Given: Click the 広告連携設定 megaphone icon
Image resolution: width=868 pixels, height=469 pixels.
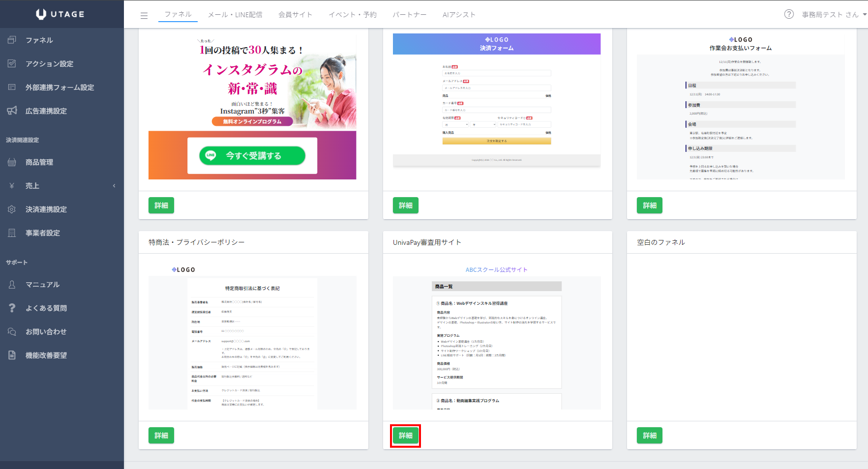Looking at the screenshot, I should tap(12, 111).
